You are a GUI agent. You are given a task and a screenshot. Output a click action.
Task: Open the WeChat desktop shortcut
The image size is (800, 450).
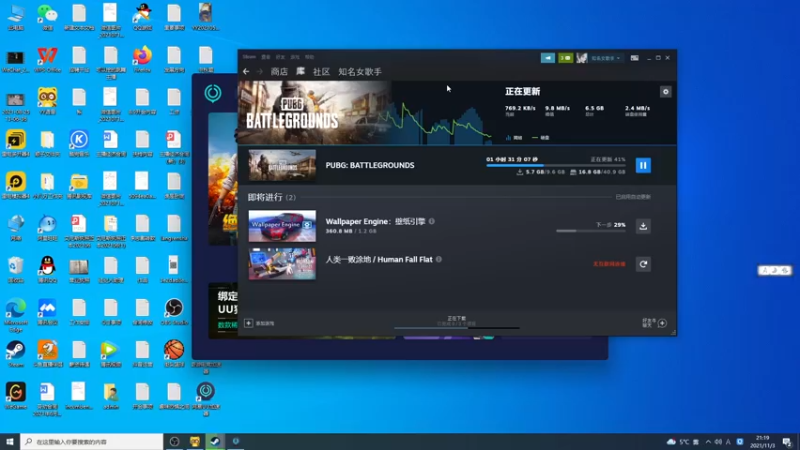click(47, 17)
